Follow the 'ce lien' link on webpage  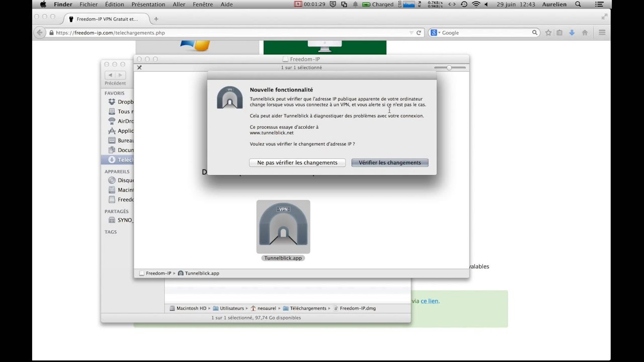coord(430,301)
